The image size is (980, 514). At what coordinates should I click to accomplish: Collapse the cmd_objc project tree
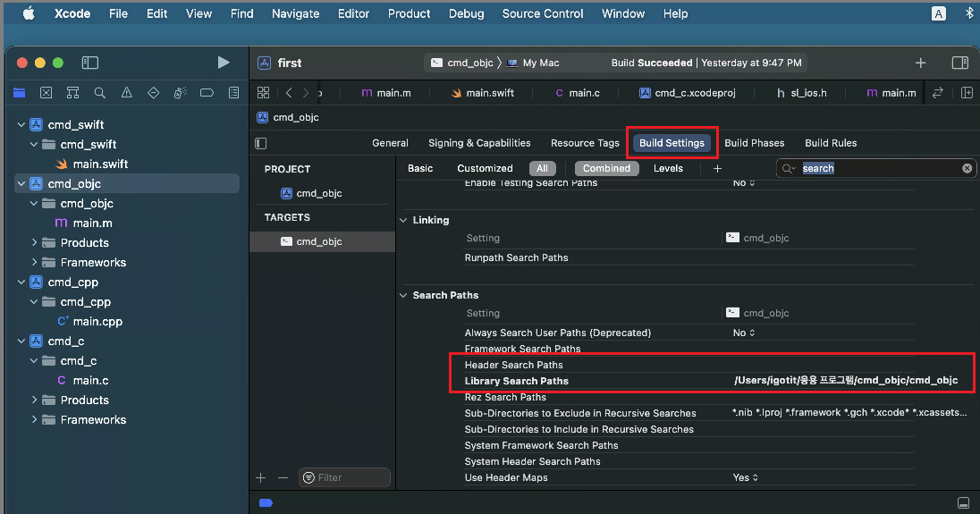click(x=21, y=183)
